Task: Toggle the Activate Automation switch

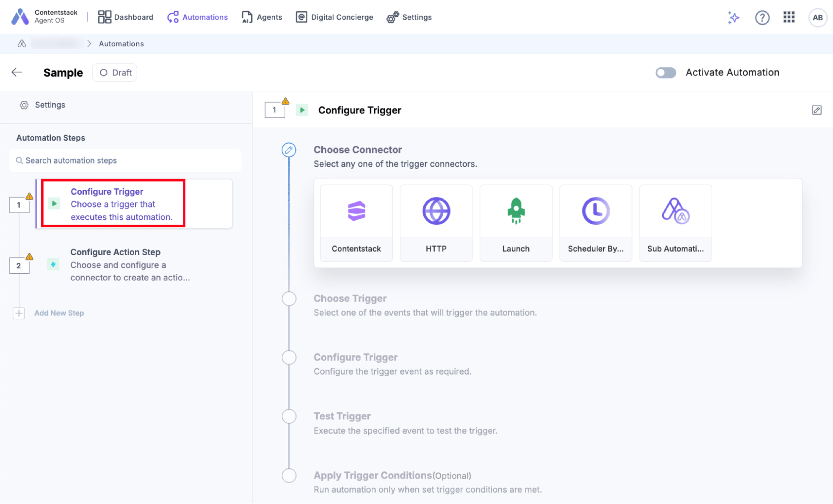Action: tap(666, 72)
